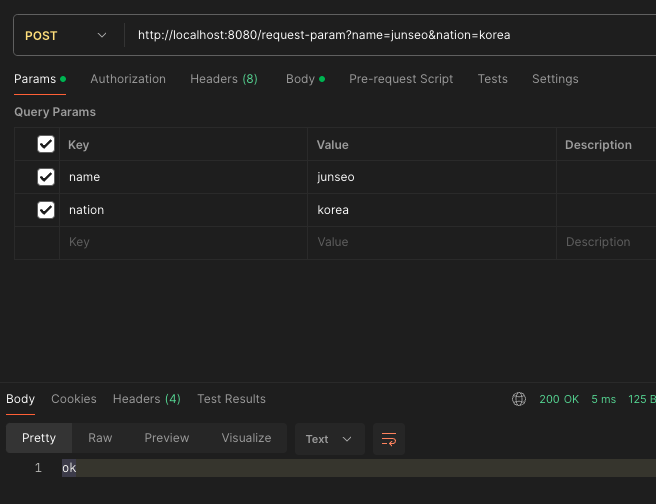Uncheck the name parameter checkbox
656x504 pixels.
click(46, 177)
